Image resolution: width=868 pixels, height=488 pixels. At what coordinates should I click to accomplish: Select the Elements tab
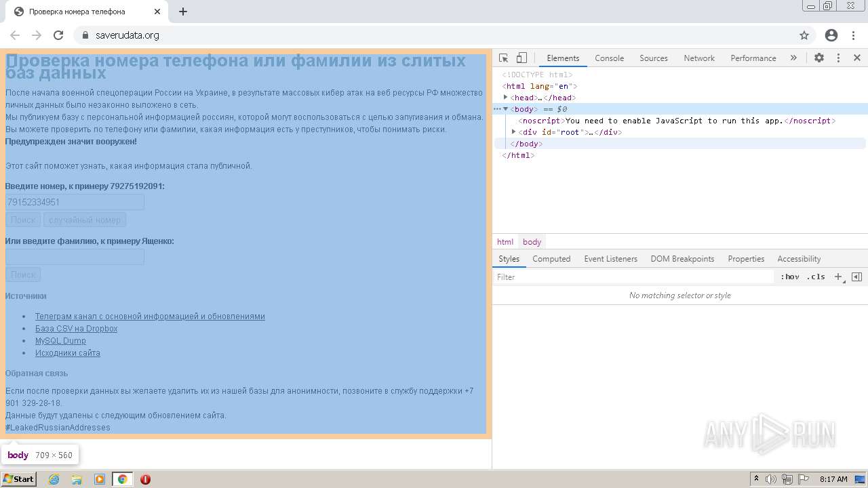coord(563,58)
